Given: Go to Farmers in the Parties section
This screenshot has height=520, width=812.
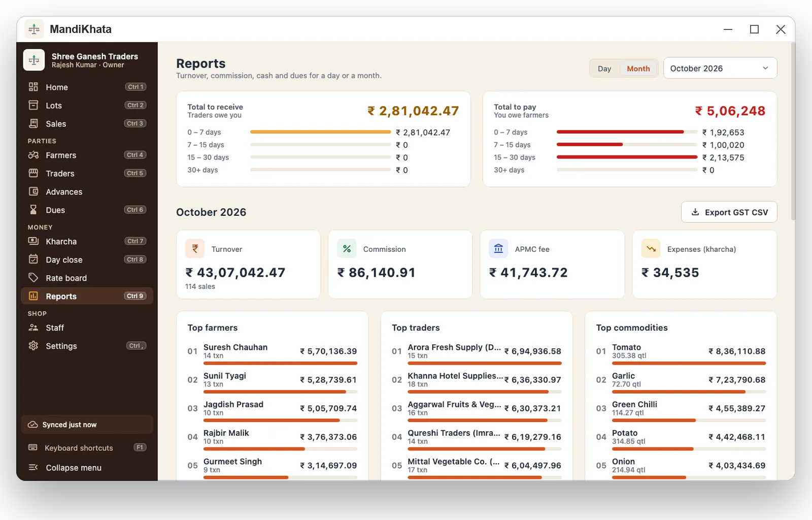Looking at the screenshot, I should [x=87, y=155].
